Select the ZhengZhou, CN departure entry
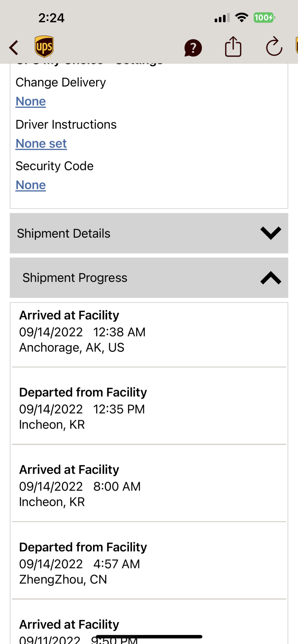Image resolution: width=298 pixels, height=644 pixels. (x=149, y=563)
